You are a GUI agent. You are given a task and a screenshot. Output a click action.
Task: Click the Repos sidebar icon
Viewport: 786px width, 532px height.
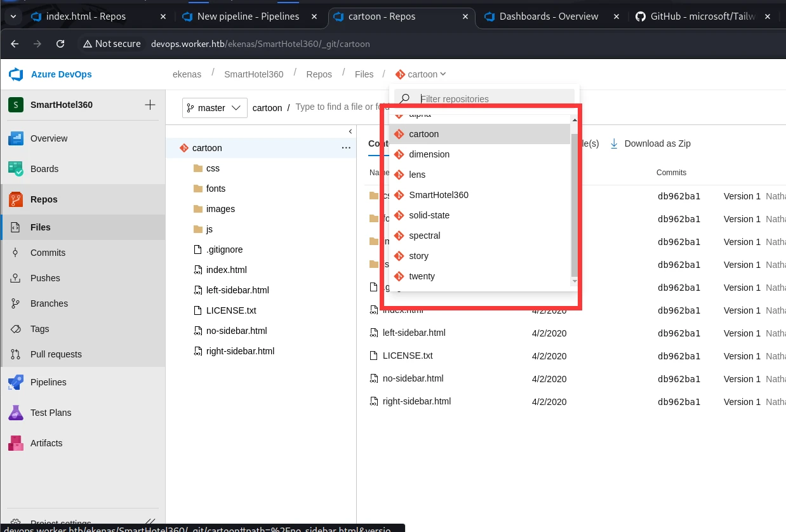(x=16, y=199)
